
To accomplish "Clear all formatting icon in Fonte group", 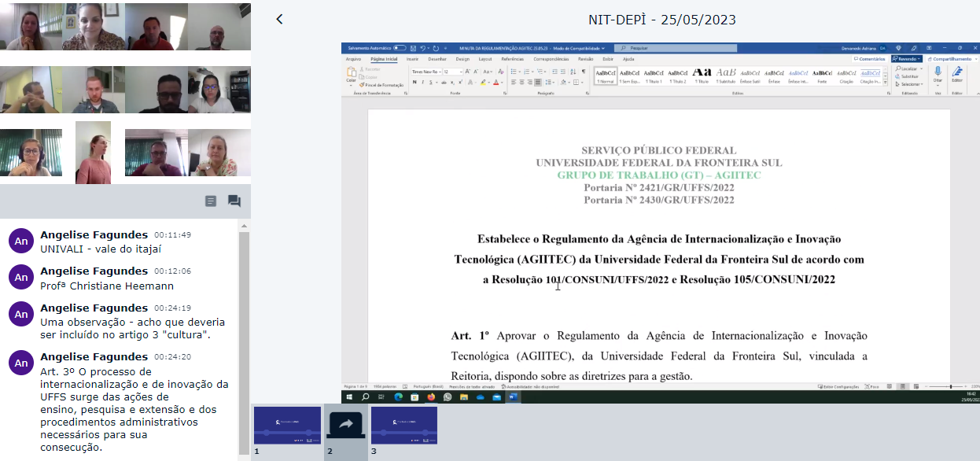I will (501, 72).
